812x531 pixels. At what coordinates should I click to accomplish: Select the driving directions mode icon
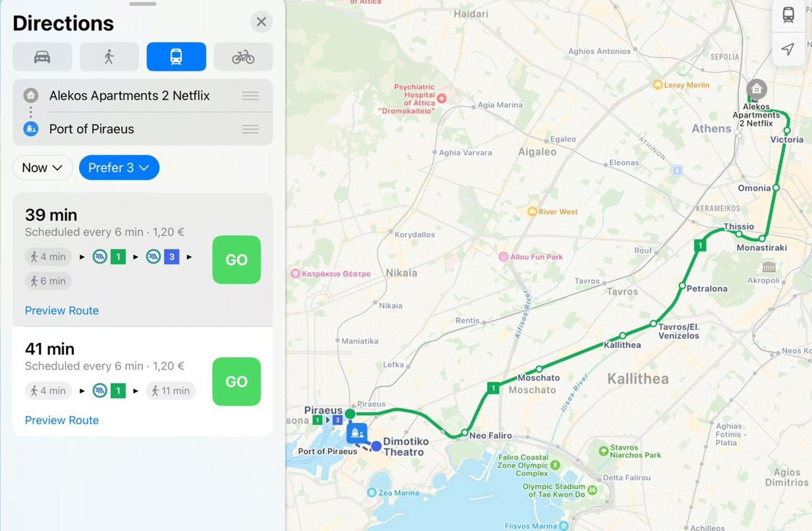(43, 57)
